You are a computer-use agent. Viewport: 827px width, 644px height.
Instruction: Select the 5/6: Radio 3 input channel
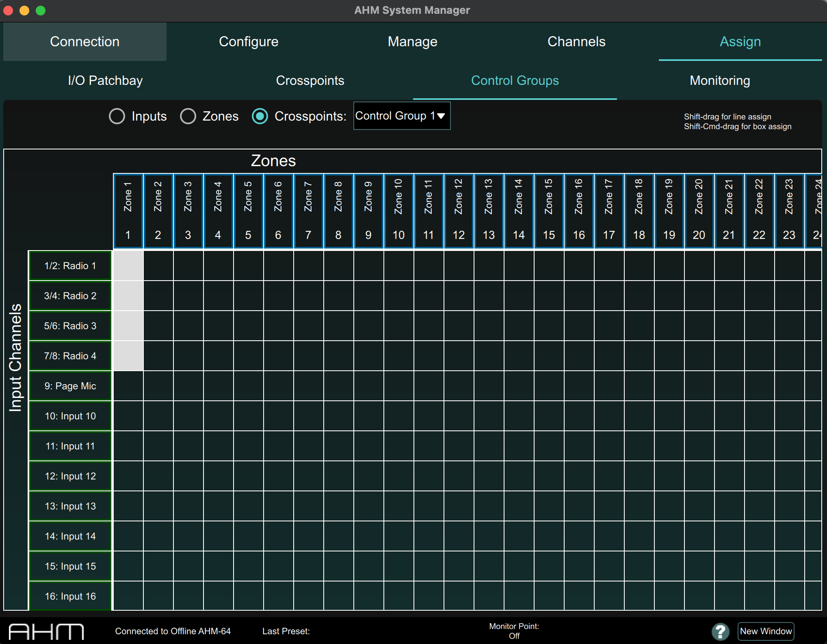(x=70, y=326)
